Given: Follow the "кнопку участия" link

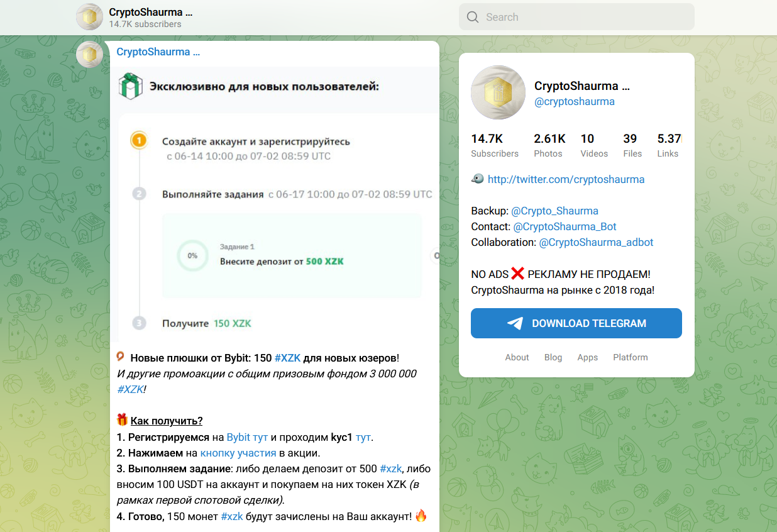Looking at the screenshot, I should point(238,453).
